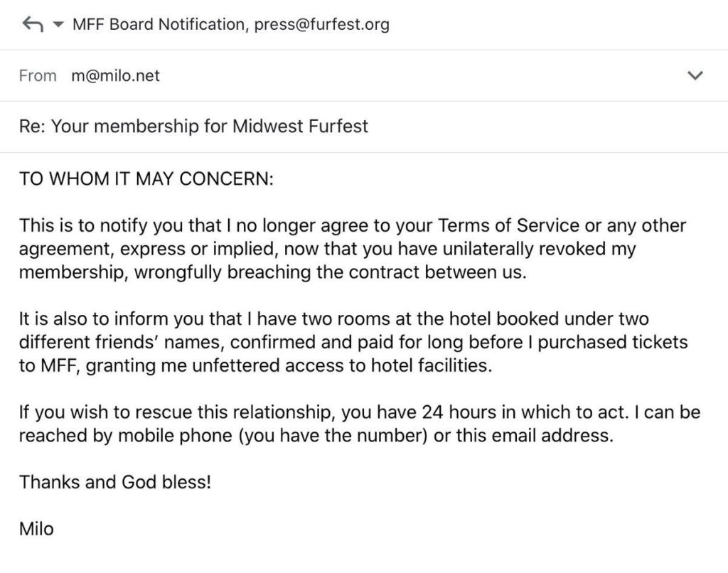The height and width of the screenshot is (573, 728).
Task: Click the words mobile phone
Action: pyautogui.click(x=175, y=436)
